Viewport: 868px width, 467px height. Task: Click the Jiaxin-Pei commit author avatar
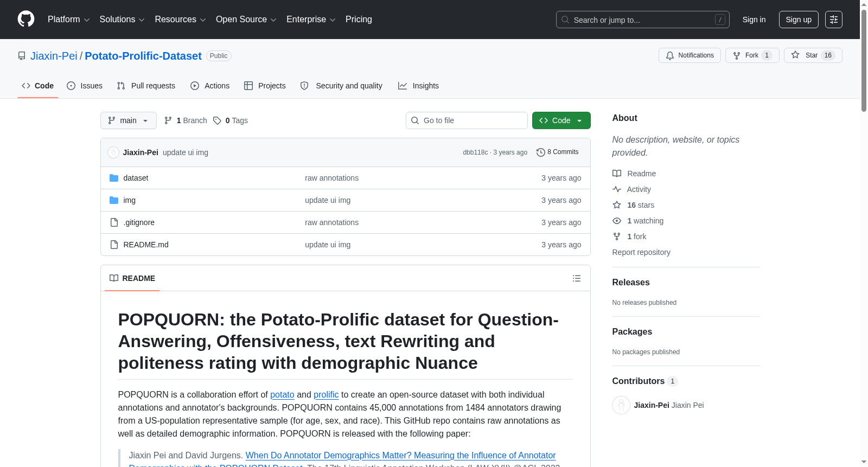113,152
